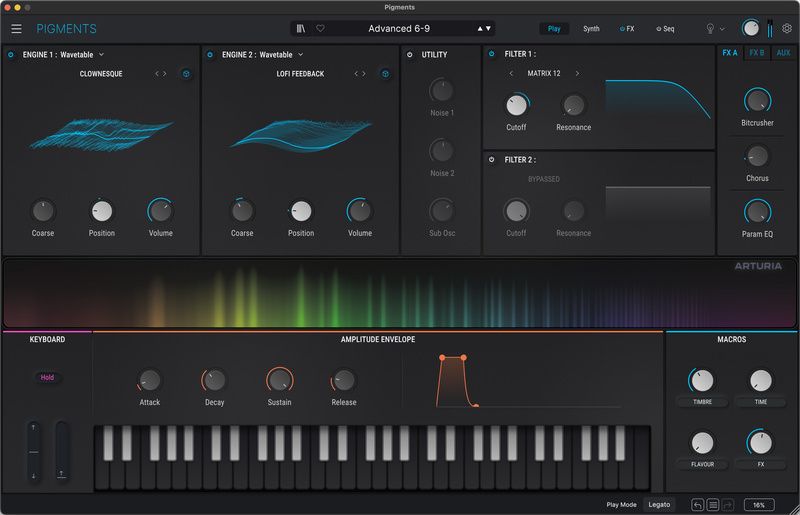Click the Flavour macro knob
This screenshot has width=800, height=515.
[702, 443]
